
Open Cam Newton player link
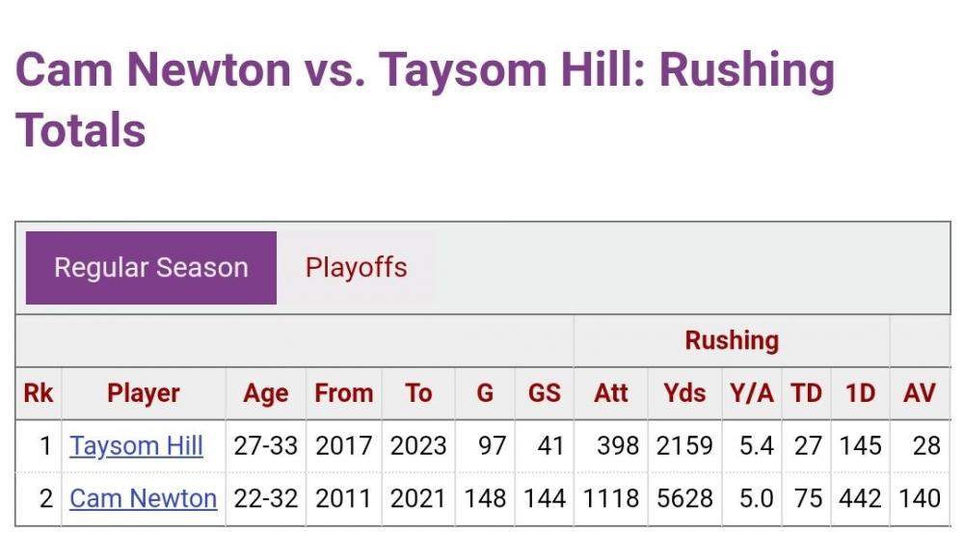coord(143,498)
